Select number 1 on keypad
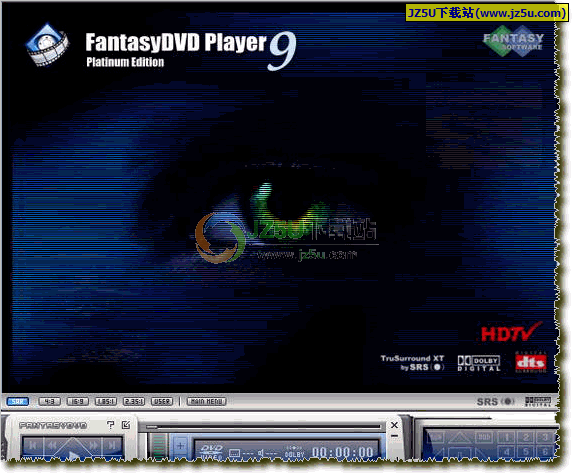Screen dimensions: 572x474 coord(507,437)
